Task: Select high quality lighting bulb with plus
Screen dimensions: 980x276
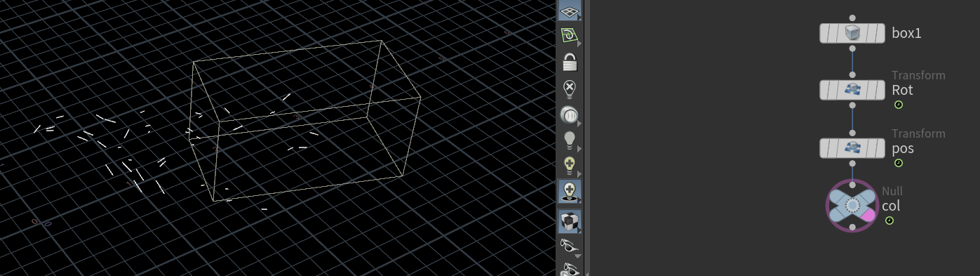Action: point(570,166)
